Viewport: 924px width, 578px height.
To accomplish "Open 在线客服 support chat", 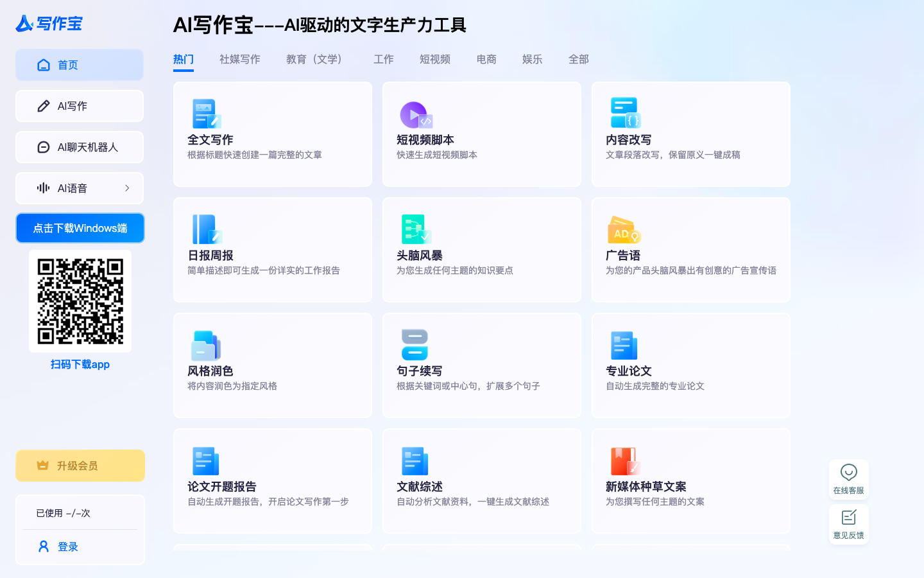I will pos(848,479).
